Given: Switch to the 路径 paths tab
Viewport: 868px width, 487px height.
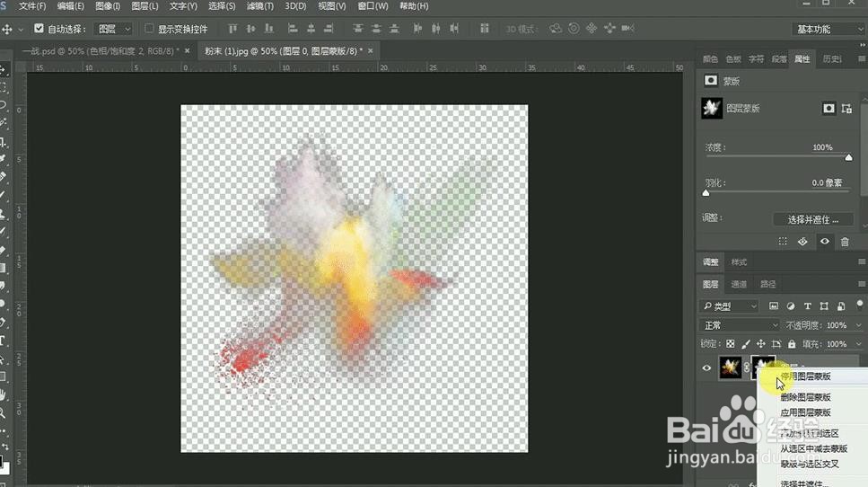Looking at the screenshot, I should pos(767,284).
